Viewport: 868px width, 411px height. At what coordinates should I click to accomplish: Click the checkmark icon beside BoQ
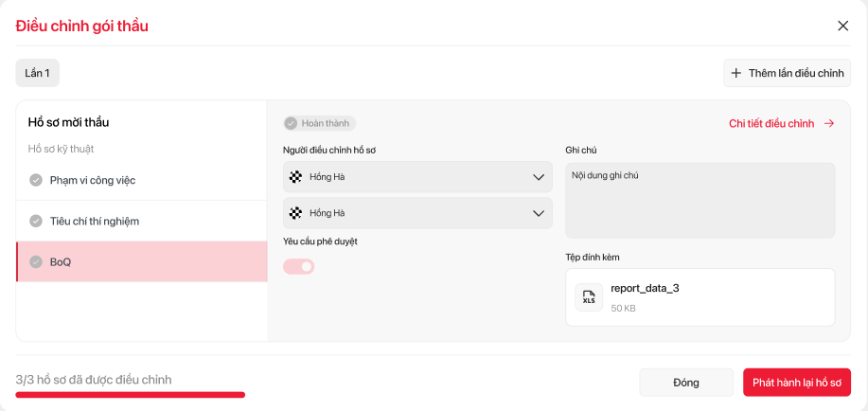[x=36, y=261]
